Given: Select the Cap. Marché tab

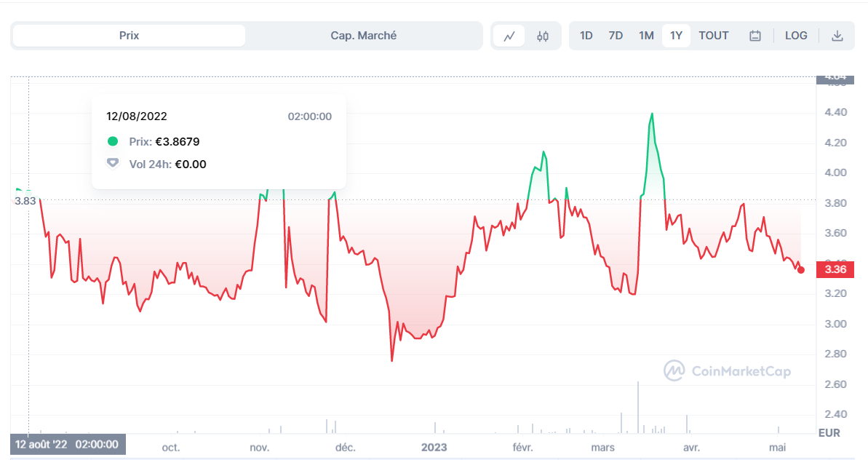Looking at the screenshot, I should 364,36.
